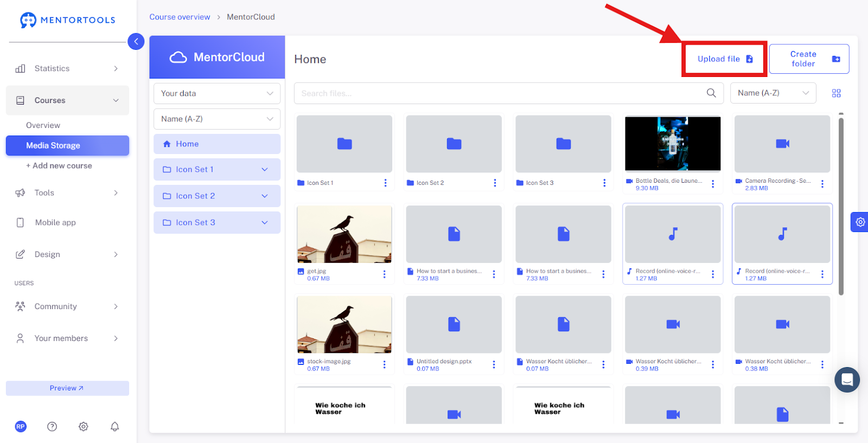Click the file list scrollbar
The height and width of the screenshot is (443, 868).
(x=841, y=206)
